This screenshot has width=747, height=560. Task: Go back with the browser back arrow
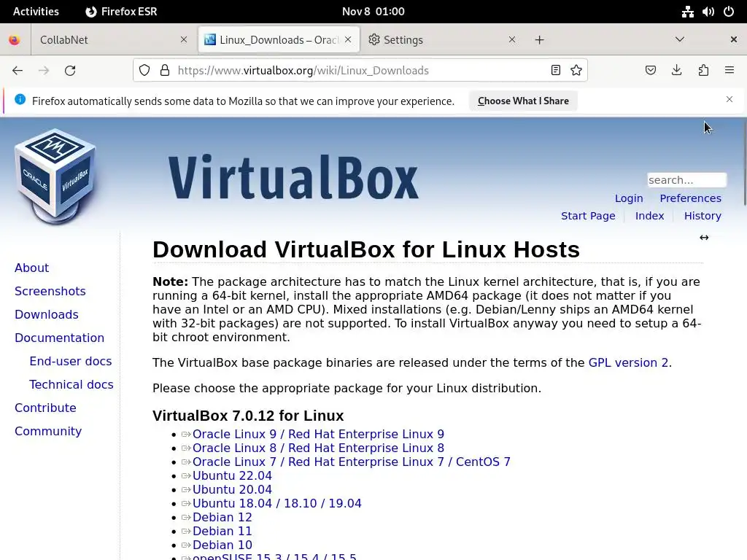[18, 71]
